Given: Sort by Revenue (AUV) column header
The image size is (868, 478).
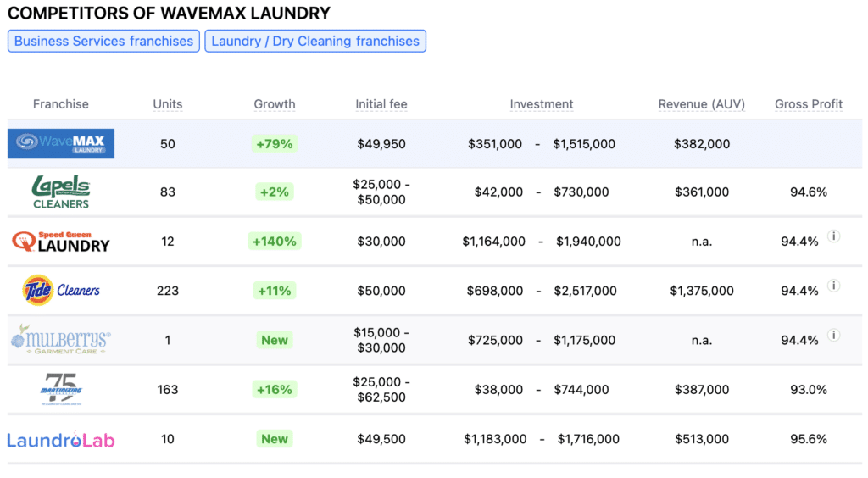Looking at the screenshot, I should [701, 104].
